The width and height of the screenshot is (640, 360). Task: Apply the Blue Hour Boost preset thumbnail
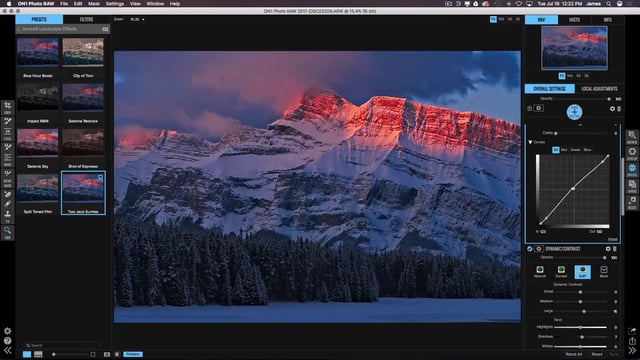point(38,52)
